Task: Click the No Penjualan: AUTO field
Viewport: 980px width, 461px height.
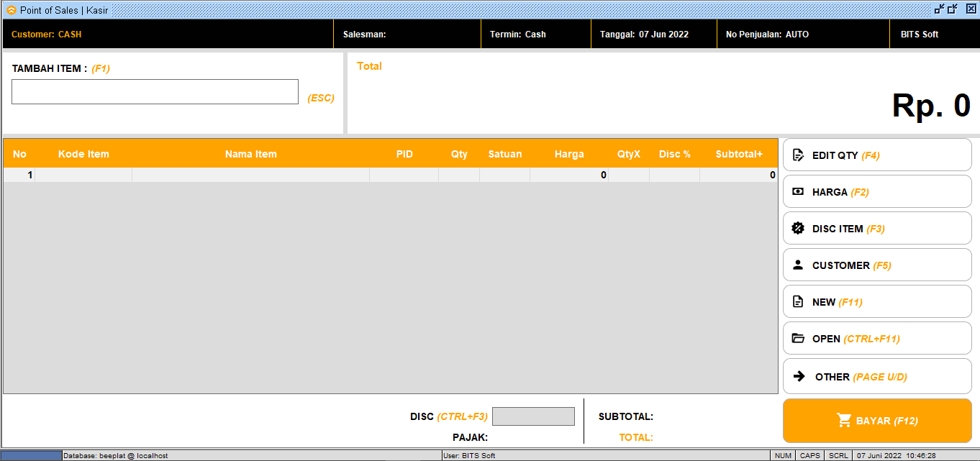Action: [x=803, y=35]
